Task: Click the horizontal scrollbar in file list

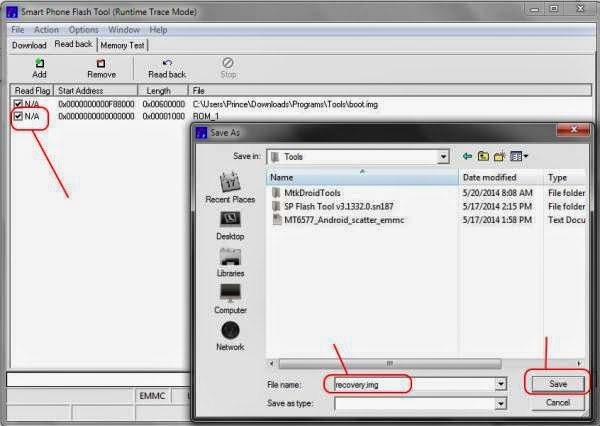Action: [389, 363]
